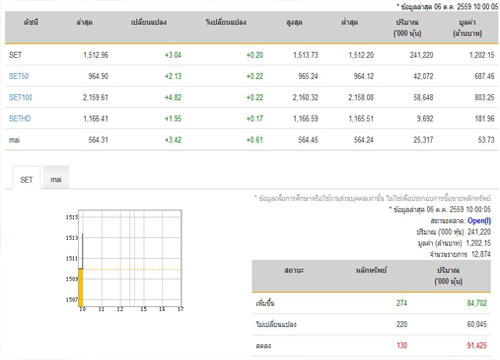Image resolution: width=500 pixels, height=360 pixels.
Task: Click the declining volume 91,425 in red
Action: (477, 345)
